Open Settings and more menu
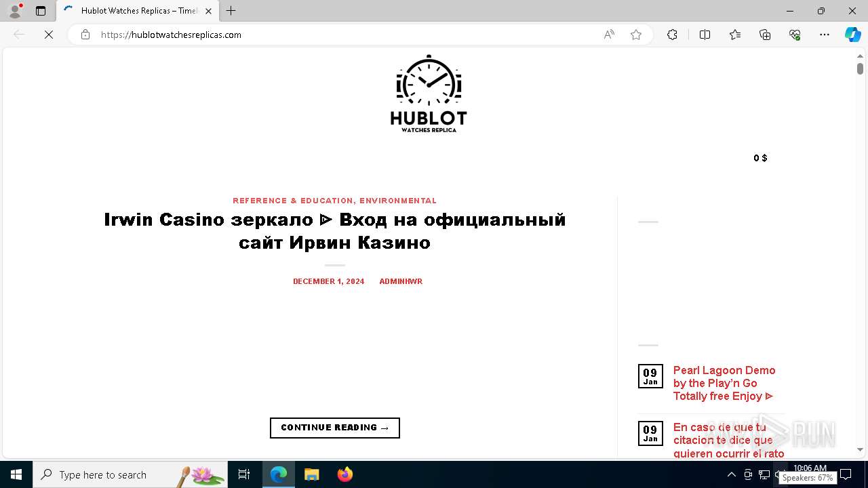868x488 pixels. click(825, 35)
